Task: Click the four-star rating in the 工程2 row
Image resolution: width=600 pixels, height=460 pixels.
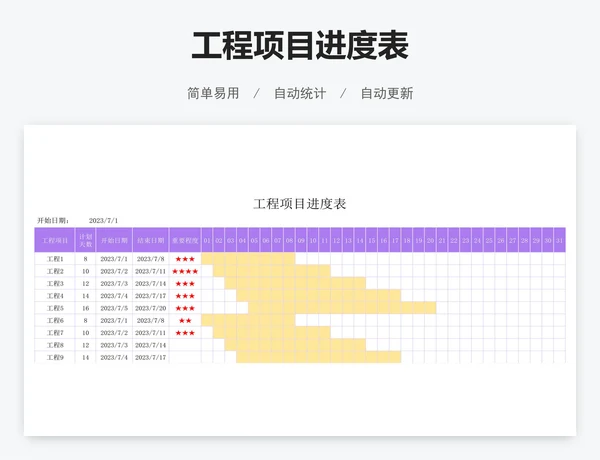Action: pyautogui.click(x=185, y=271)
